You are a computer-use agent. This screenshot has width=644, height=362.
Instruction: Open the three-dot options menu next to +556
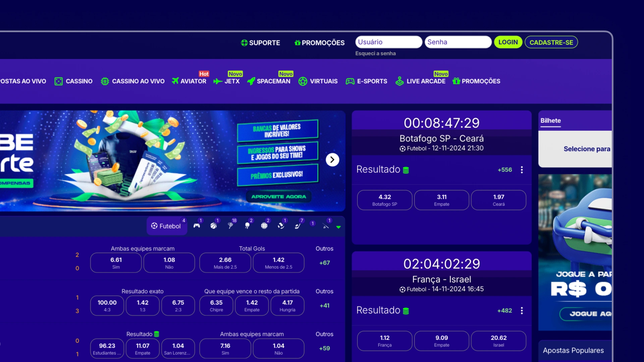(x=522, y=170)
